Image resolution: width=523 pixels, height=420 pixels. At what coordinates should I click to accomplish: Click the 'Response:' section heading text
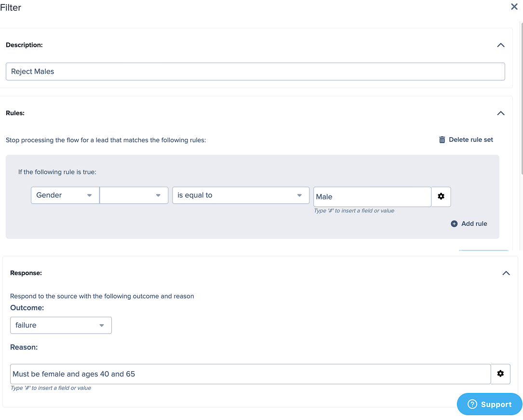[26, 273]
